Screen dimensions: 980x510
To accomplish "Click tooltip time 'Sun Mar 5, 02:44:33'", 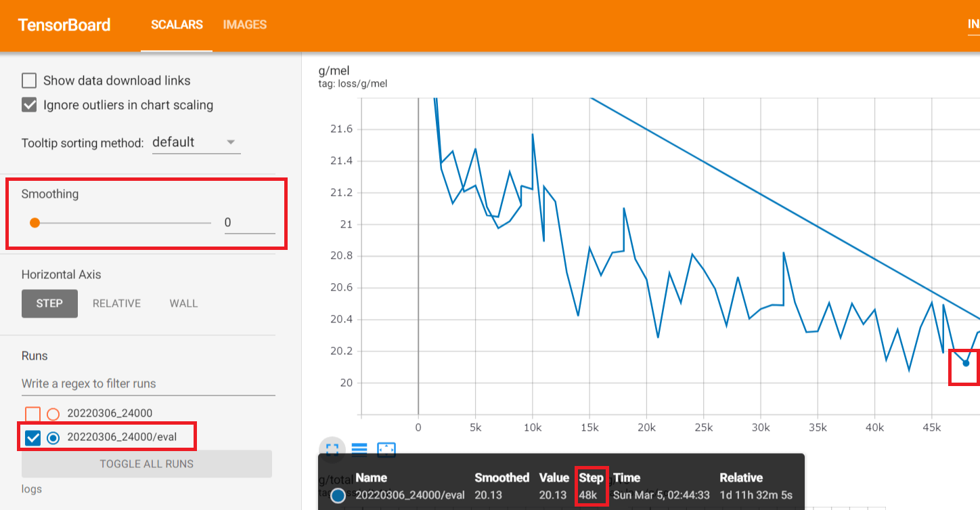I will (661, 495).
